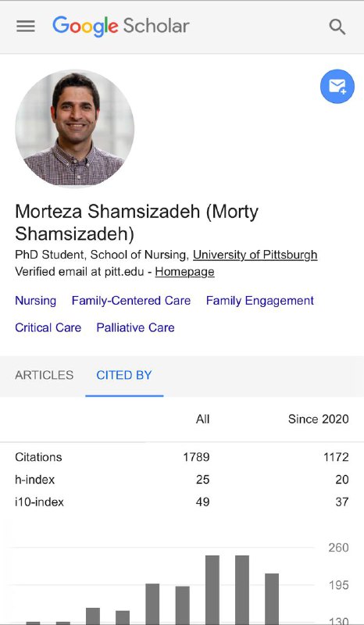Switch to the CITED BY tab
Viewport: 364px width, 625px height.
(124, 375)
